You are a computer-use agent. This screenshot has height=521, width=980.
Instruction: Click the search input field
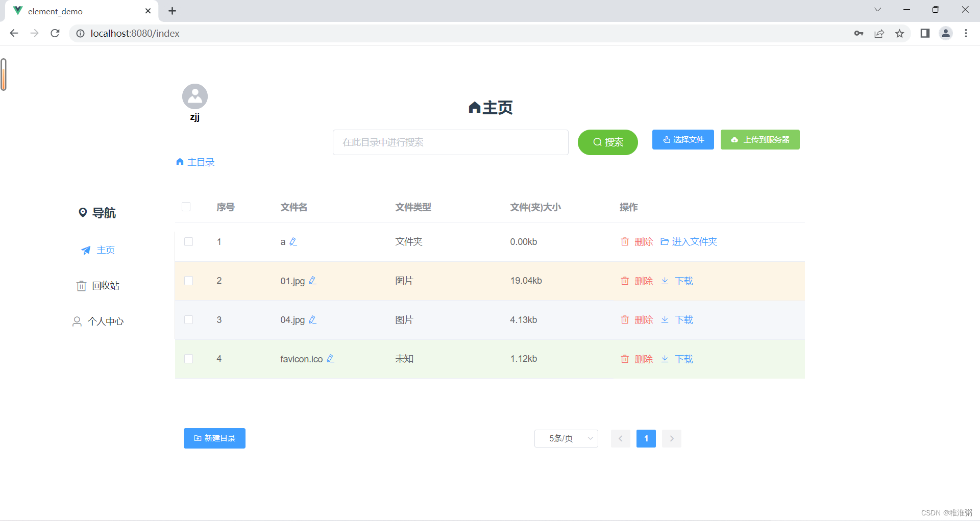coord(450,142)
